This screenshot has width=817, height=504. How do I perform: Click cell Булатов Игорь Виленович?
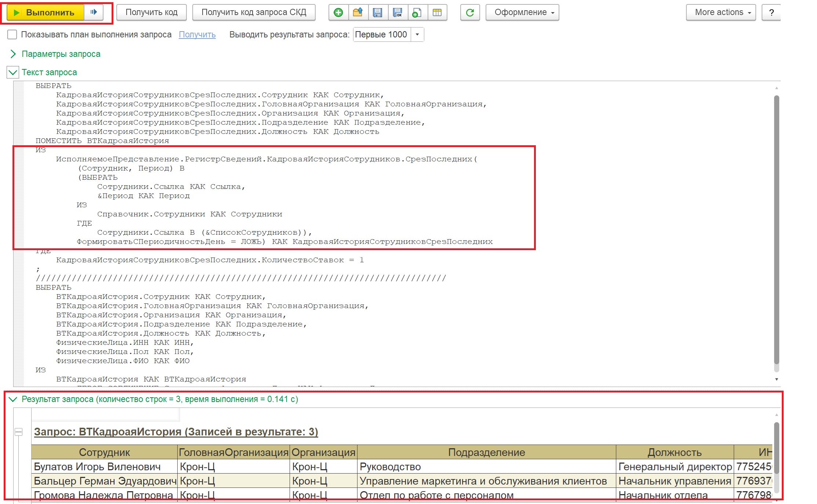click(x=105, y=467)
